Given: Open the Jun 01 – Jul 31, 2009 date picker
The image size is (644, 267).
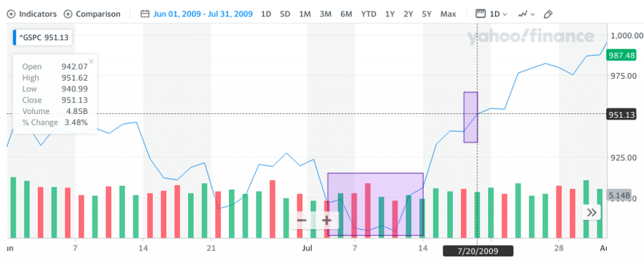Looking at the screenshot, I should (203, 14).
